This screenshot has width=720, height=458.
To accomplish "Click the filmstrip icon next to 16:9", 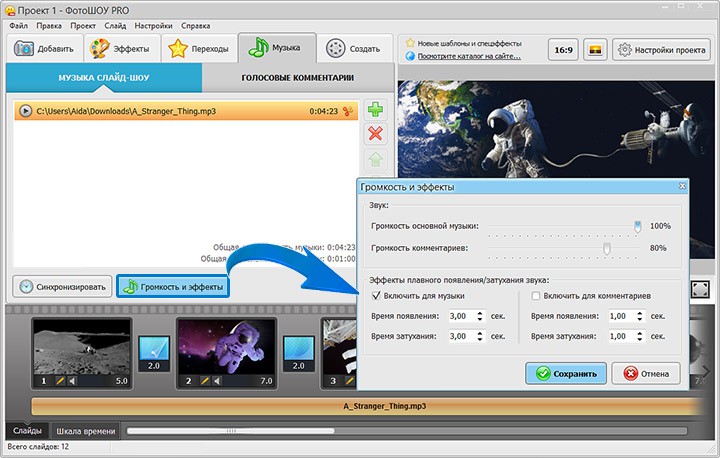I will coord(595,50).
